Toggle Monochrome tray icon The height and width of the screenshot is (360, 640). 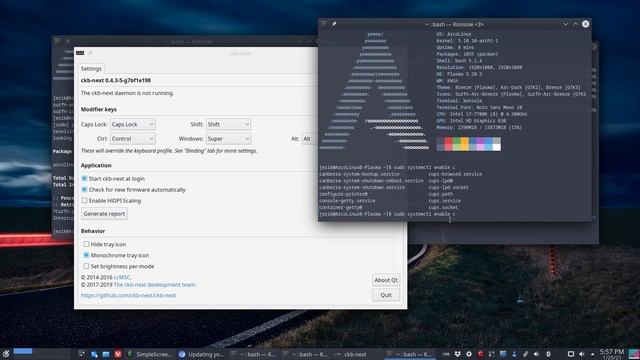click(86, 255)
